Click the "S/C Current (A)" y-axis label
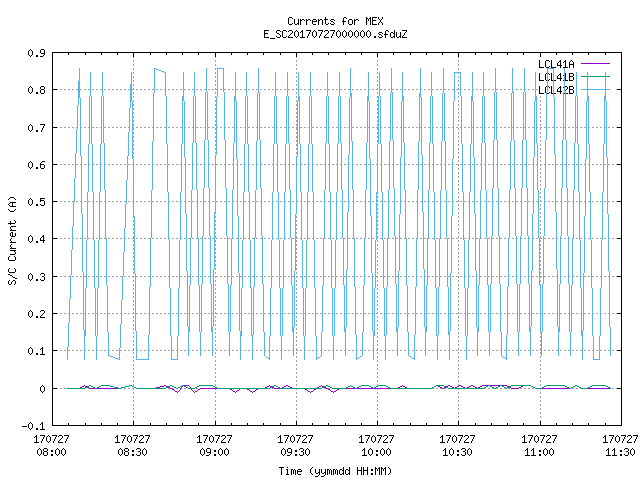The width and height of the screenshot is (640, 480). [x=12, y=241]
